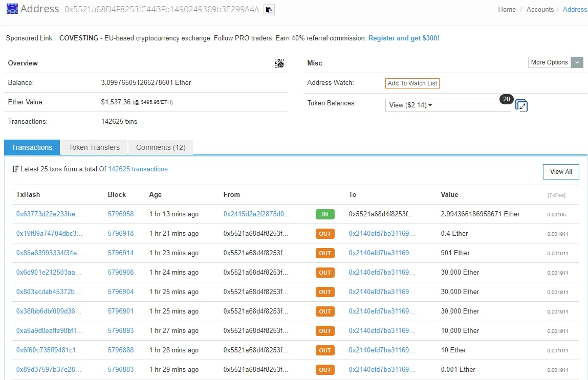Viewport: 588px width, 380px height.
Task: Go to Home in the breadcrumb
Action: (x=507, y=9)
